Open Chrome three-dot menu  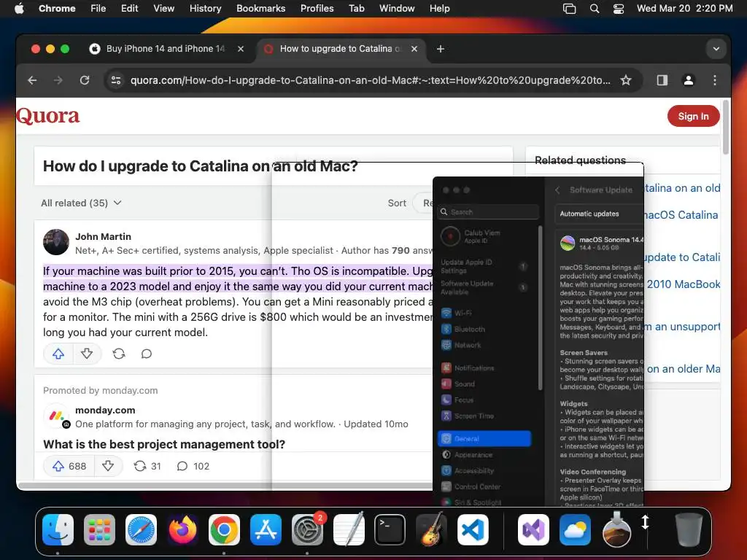715,80
